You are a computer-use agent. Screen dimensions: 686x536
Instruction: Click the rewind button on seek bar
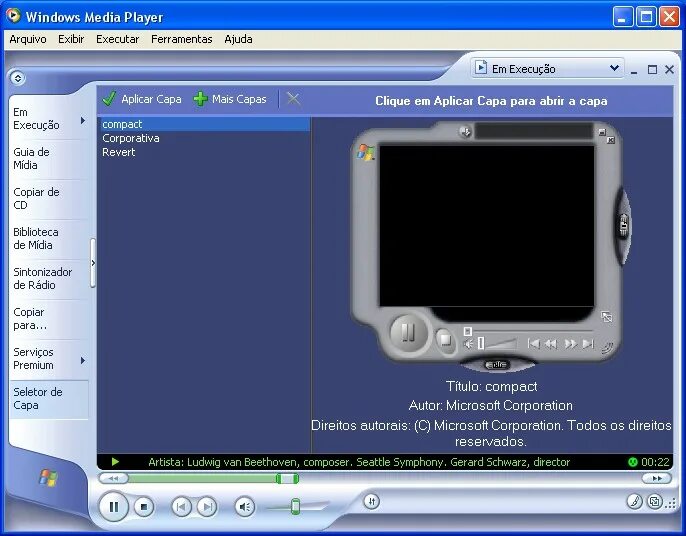pyautogui.click(x=113, y=478)
